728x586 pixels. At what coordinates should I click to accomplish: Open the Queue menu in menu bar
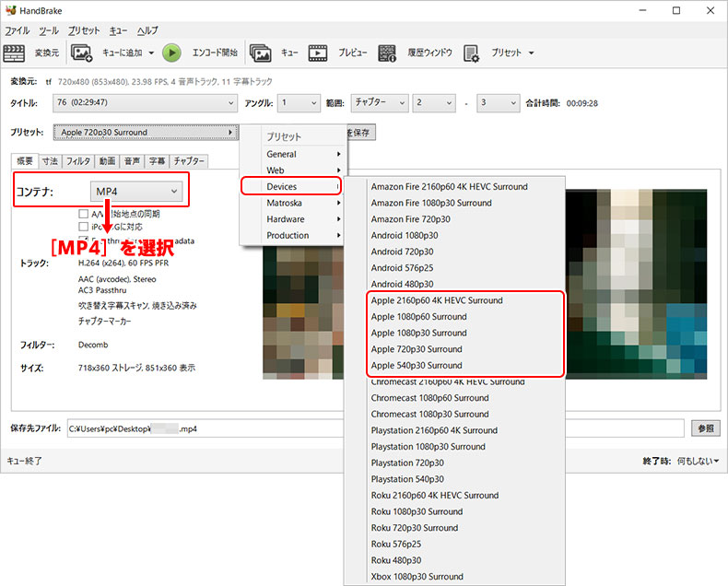pyautogui.click(x=118, y=30)
